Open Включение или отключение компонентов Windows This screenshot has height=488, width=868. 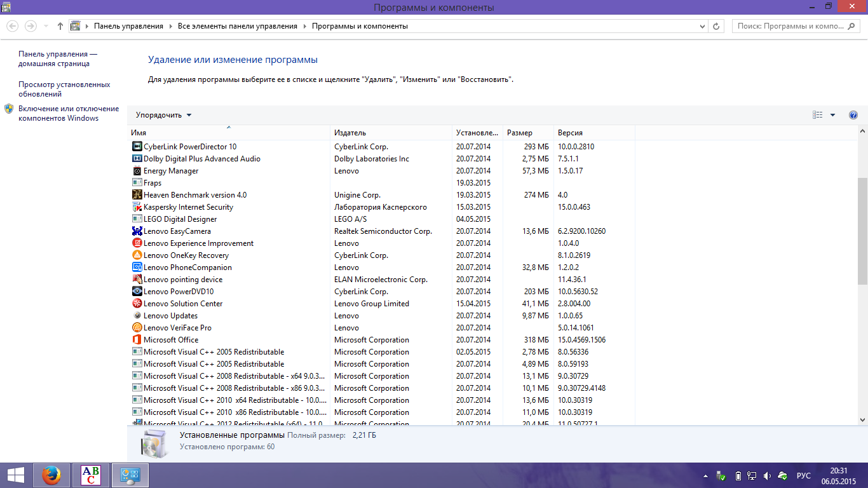pos(69,113)
